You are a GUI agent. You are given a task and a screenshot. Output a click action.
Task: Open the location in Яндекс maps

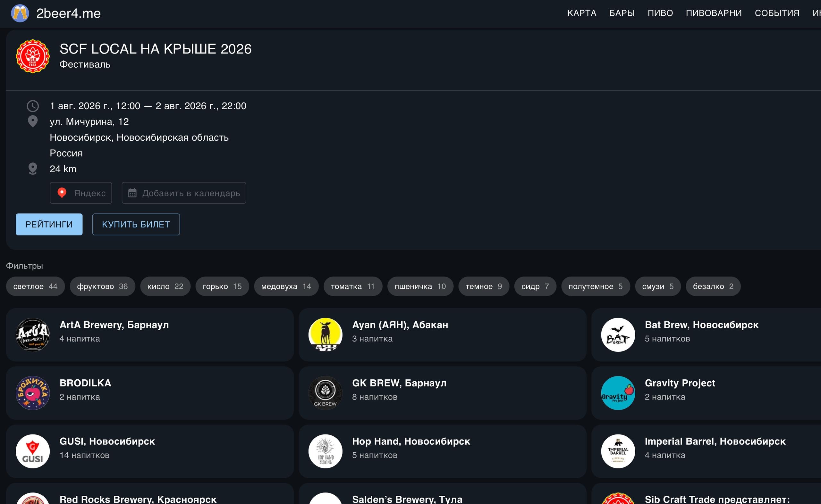[81, 193]
